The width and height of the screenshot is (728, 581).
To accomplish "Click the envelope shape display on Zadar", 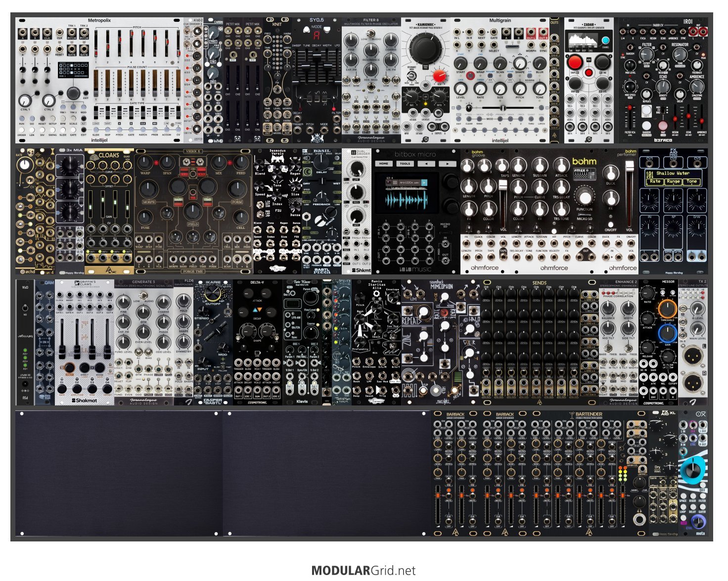I will pos(584,41).
